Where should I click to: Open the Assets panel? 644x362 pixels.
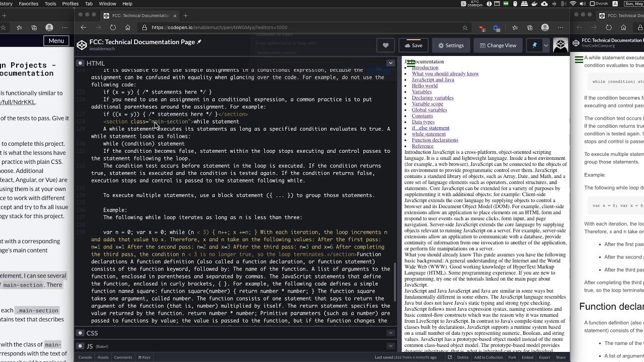103,357
